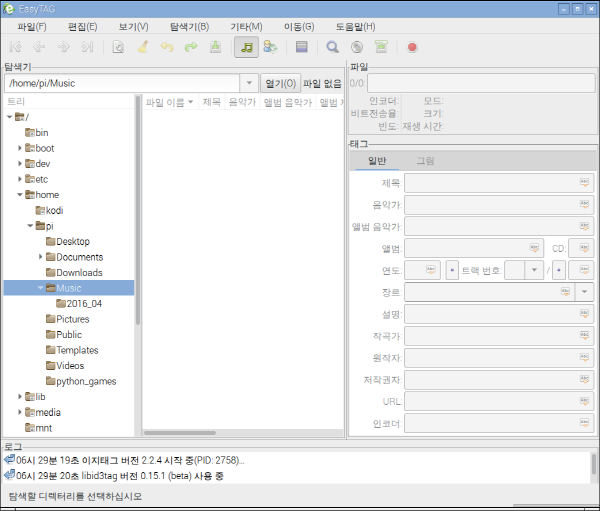This screenshot has width=600, height=511.
Task: Collapse the root / tree node
Action: 10,117
